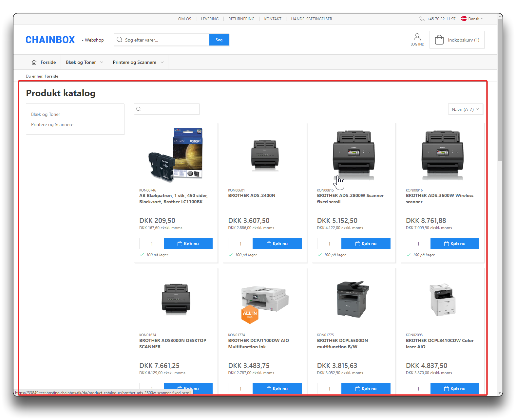Click the magnifier icon in the catalog filter
The image size is (516, 420).
139,109
